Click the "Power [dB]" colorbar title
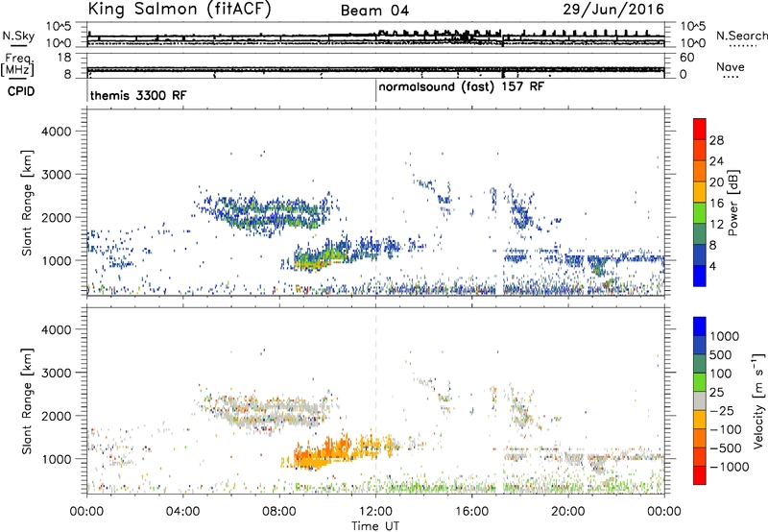Viewport: 768px width, 532px height. point(732,203)
